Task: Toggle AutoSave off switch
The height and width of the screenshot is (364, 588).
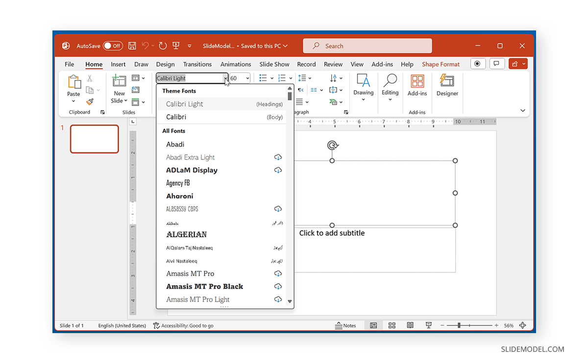Action: click(x=113, y=45)
